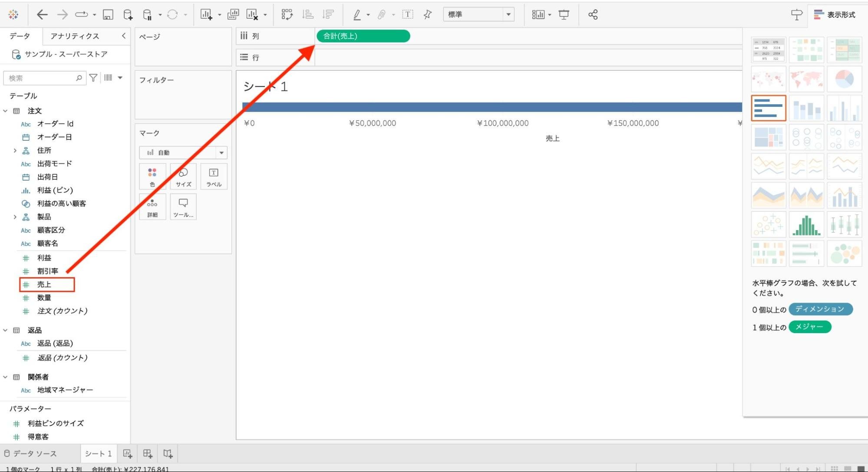Switch to the アナリティクス tab
Screen dimensions: 868x472
tap(75, 36)
